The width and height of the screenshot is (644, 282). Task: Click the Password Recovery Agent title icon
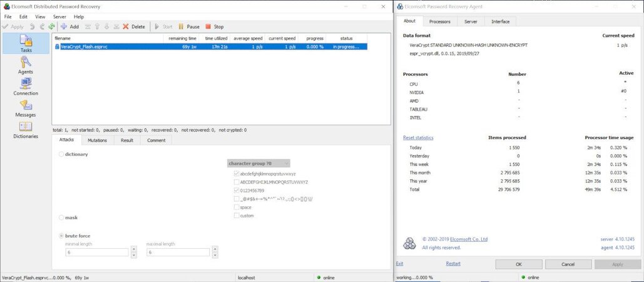pos(400,6)
